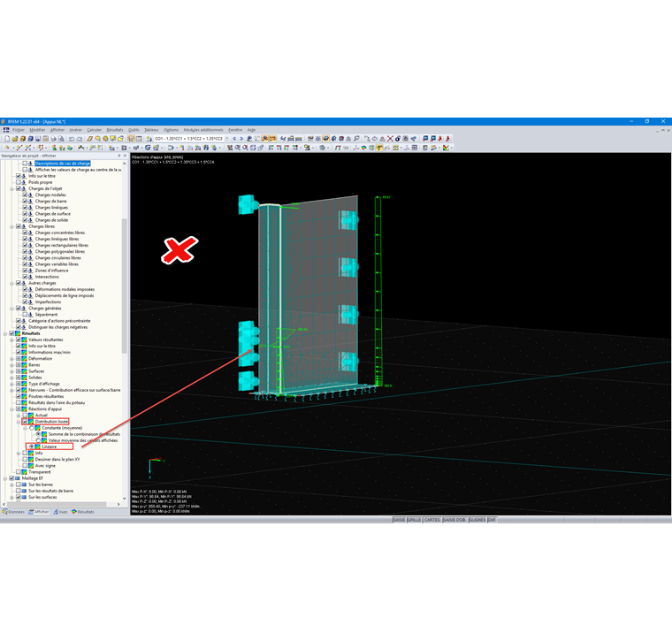Click the SAISIE status bar button

tap(399, 520)
